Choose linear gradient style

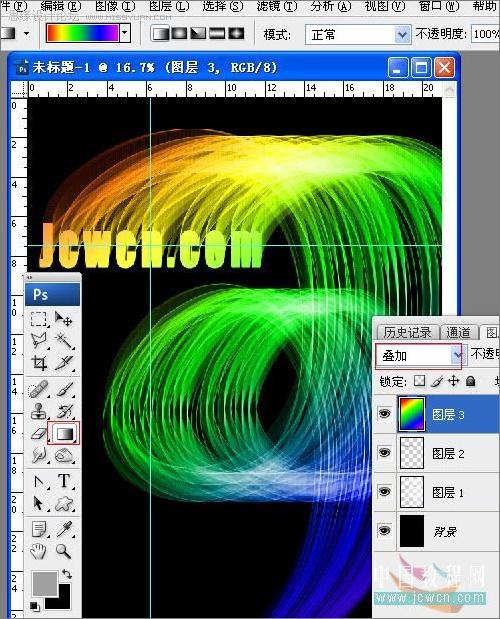tap(160, 34)
